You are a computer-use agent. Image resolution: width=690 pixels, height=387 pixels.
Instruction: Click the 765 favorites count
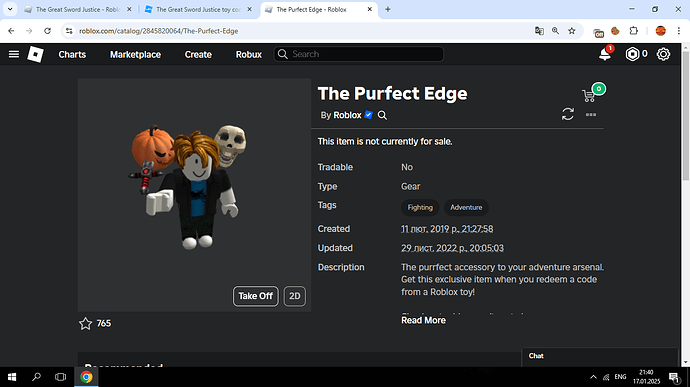pyautogui.click(x=104, y=324)
